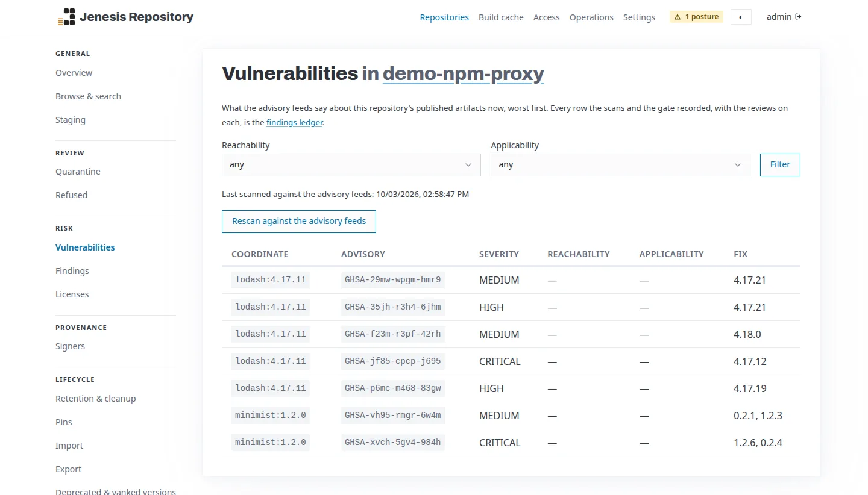Image resolution: width=868 pixels, height=495 pixels.
Task: Open the Repositories nav item
Action: (444, 17)
